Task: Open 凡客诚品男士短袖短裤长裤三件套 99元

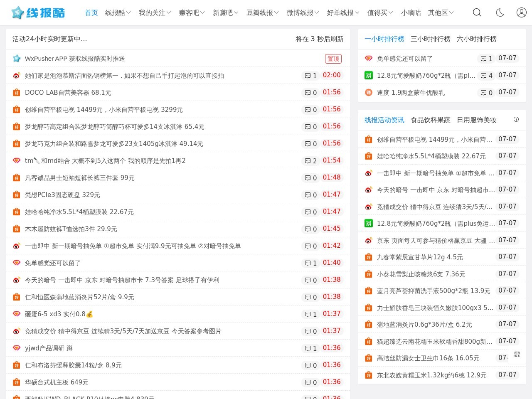Action: click(80, 178)
